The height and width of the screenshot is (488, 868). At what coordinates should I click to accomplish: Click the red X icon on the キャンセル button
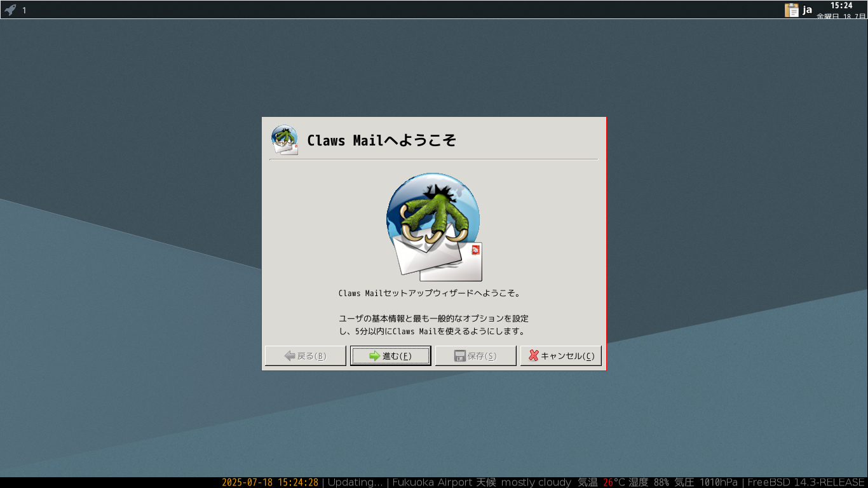click(534, 356)
